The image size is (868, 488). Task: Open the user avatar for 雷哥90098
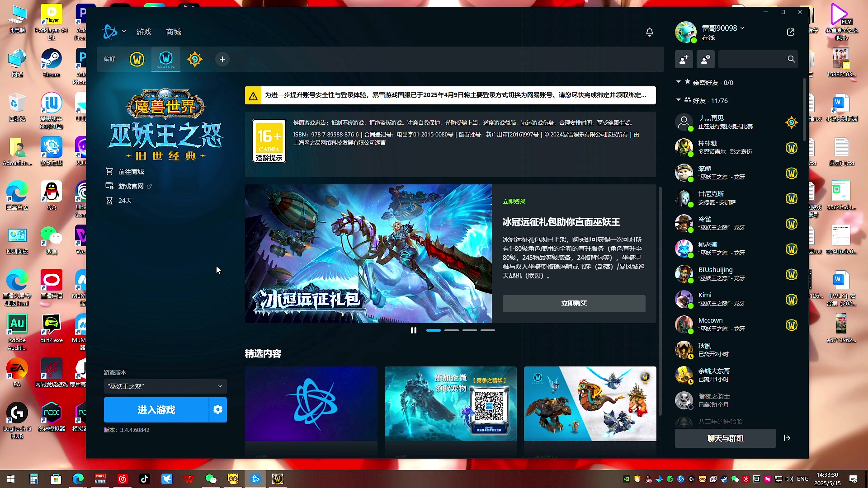point(686,32)
